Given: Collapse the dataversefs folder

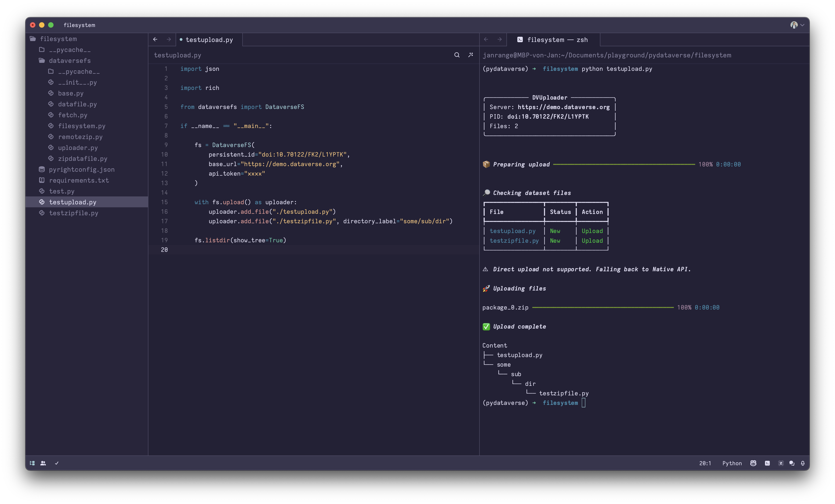Looking at the screenshot, I should click(x=69, y=61).
